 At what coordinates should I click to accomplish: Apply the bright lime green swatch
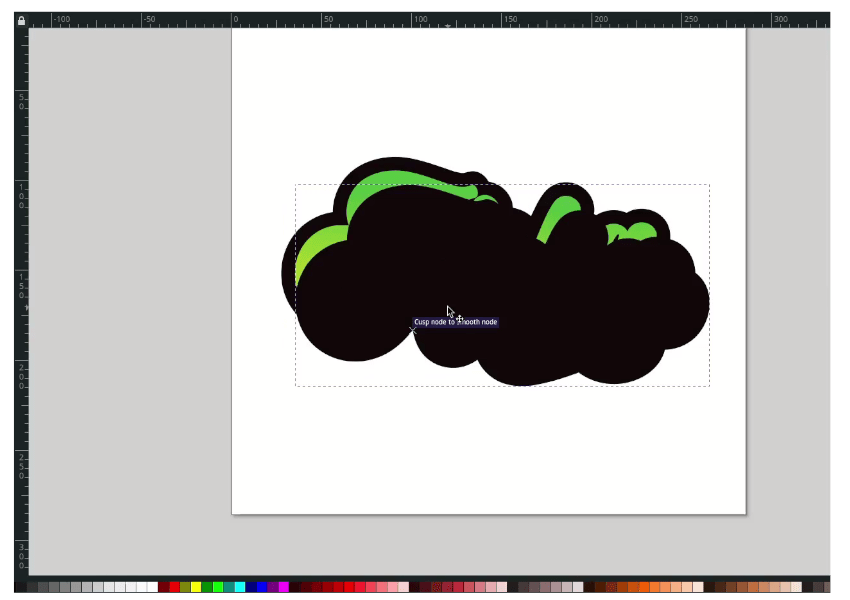click(x=217, y=587)
